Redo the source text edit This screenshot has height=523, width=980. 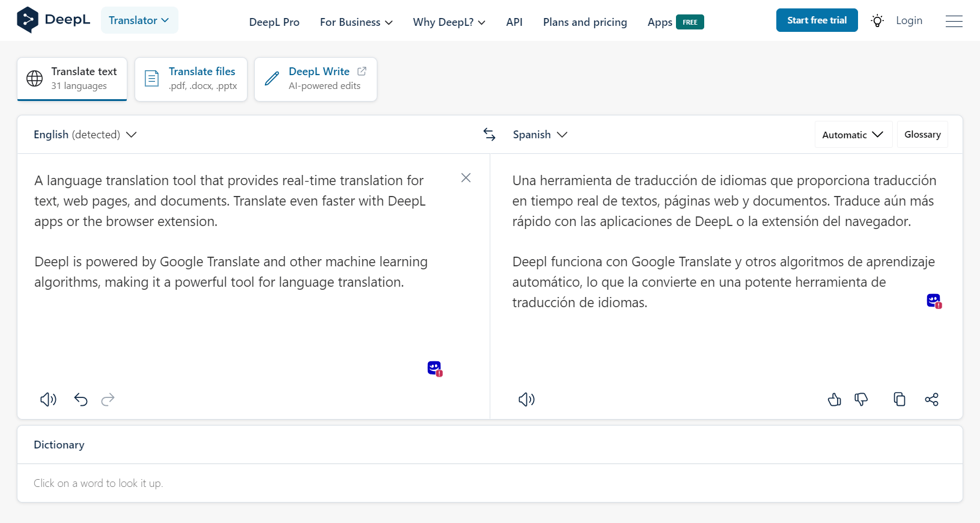(108, 400)
